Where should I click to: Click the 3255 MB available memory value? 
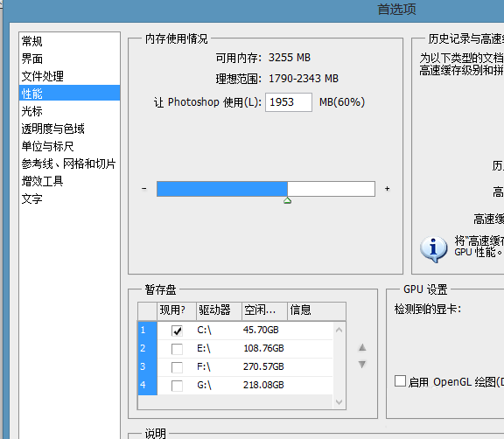pos(290,58)
